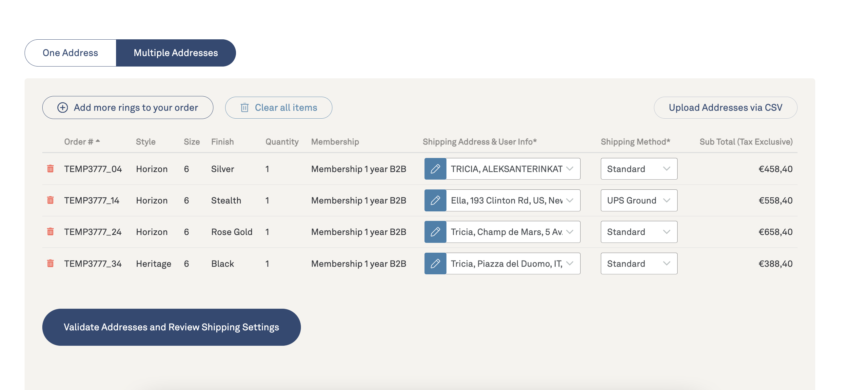Click Validate Addresses and Review Shipping Settings
The width and height of the screenshot is (868, 390).
[x=171, y=327]
